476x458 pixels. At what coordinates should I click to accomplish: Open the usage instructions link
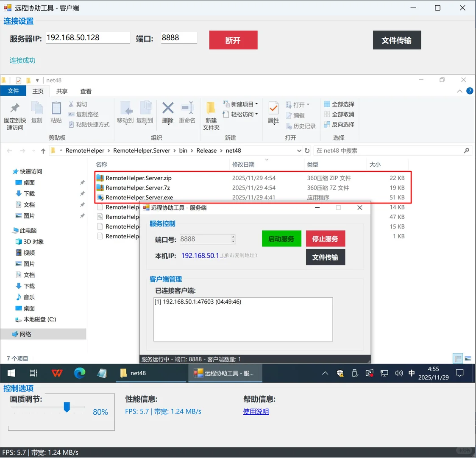click(x=256, y=411)
